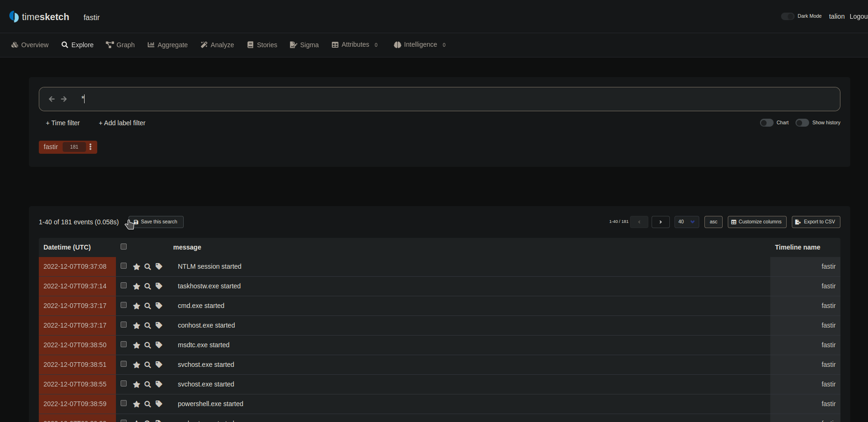Click Export to CSV button
Viewport: 868px width, 422px height.
[x=816, y=222]
